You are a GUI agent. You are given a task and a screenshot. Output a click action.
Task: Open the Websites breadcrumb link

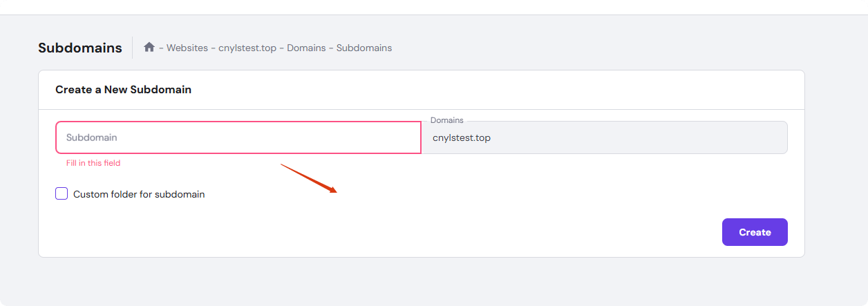(x=187, y=48)
